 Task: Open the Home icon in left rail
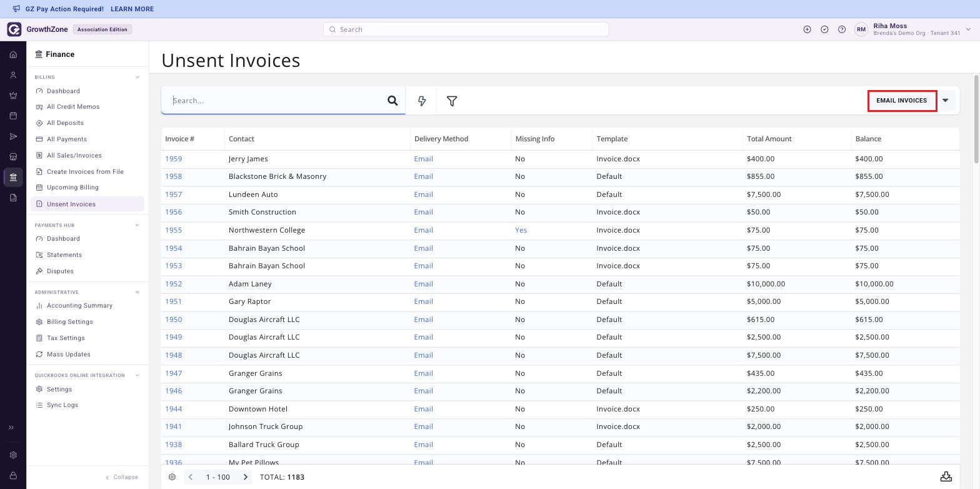13,54
